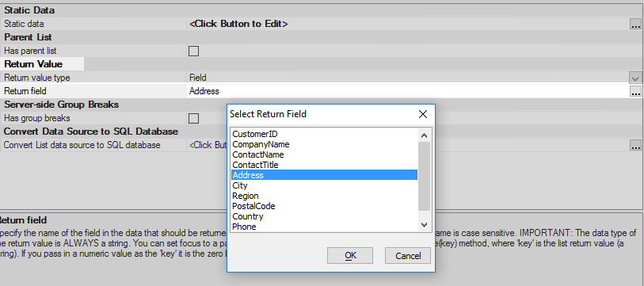Tick the Has group breaks checkbox
Screen dimensions: 644x286
[193, 118]
